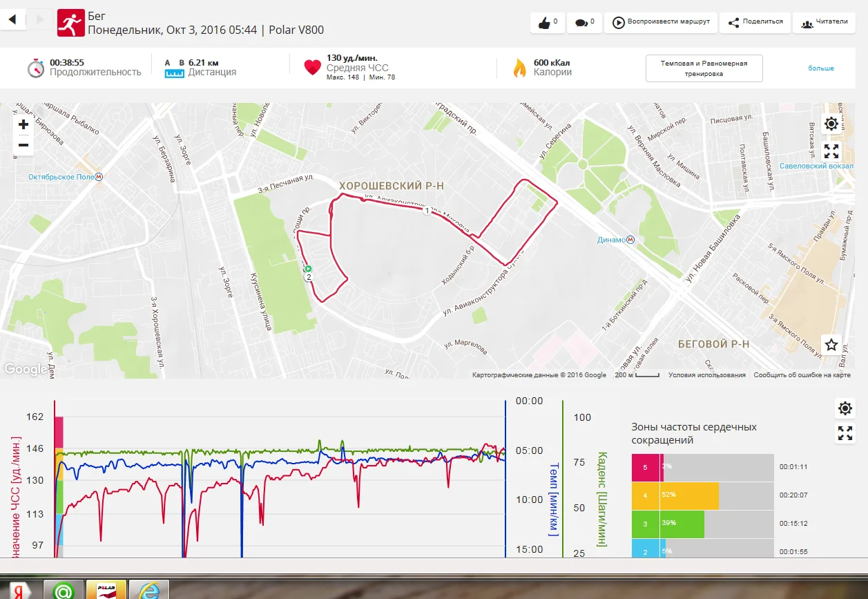Expand details with the больше link
The height and width of the screenshot is (599, 868).
[821, 68]
